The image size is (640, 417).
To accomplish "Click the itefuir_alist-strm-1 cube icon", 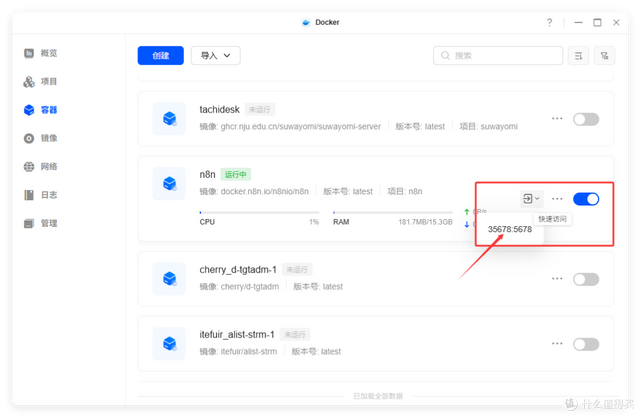I will point(169,344).
